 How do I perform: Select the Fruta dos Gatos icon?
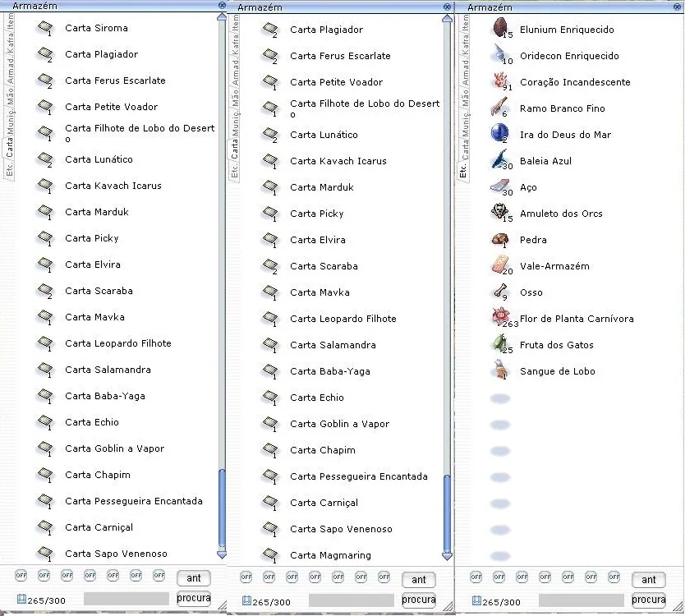499,343
